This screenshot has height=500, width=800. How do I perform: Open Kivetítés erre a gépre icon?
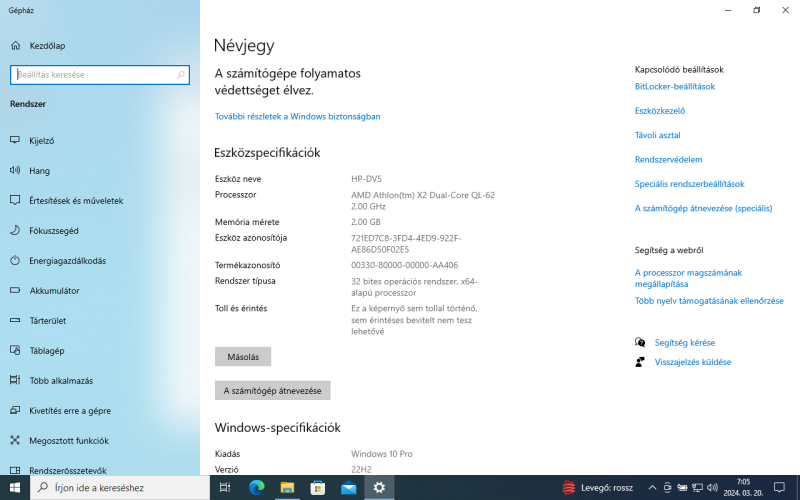15,410
